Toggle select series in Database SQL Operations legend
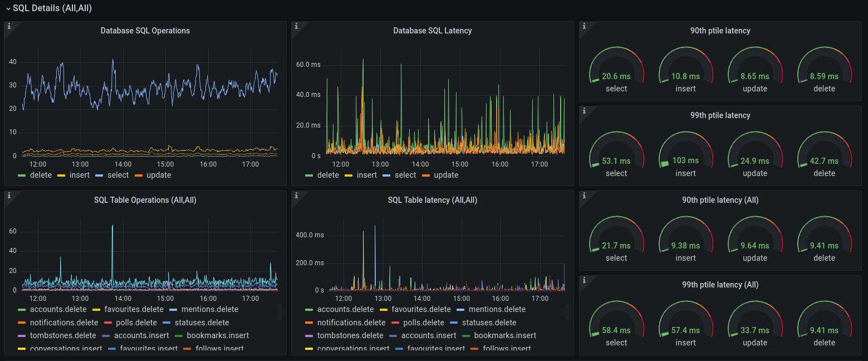The height and width of the screenshot is (361, 868). coord(117,175)
